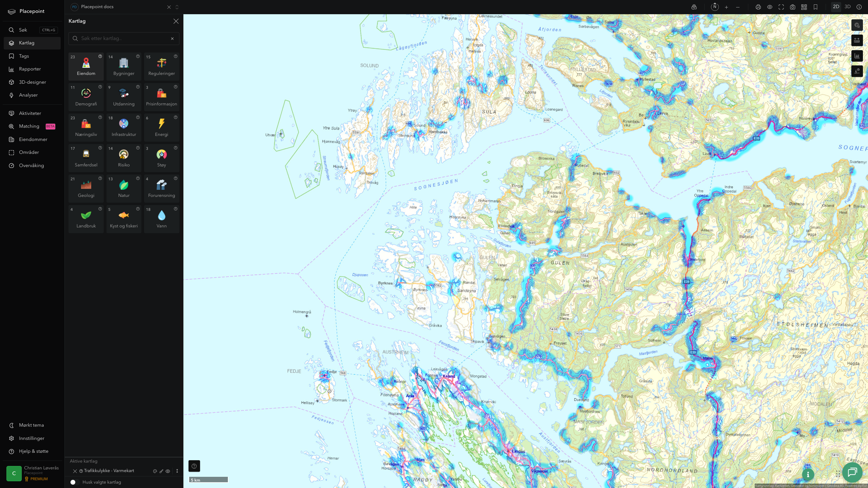The height and width of the screenshot is (488, 868).
Task: Open Eiendommer in the sidebar
Action: [32, 139]
